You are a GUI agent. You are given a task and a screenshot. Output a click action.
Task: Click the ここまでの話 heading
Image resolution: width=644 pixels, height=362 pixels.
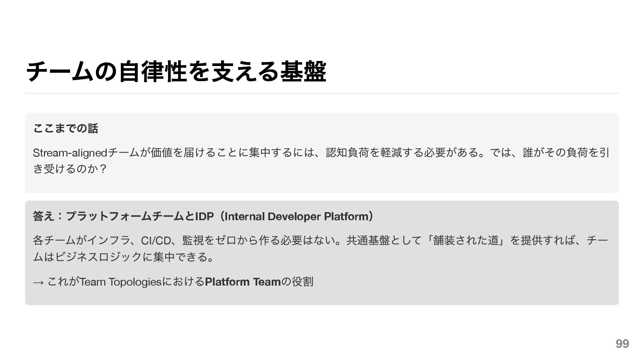[66, 128]
